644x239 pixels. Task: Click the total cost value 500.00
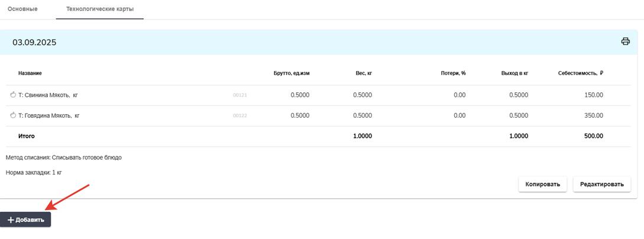(592, 136)
